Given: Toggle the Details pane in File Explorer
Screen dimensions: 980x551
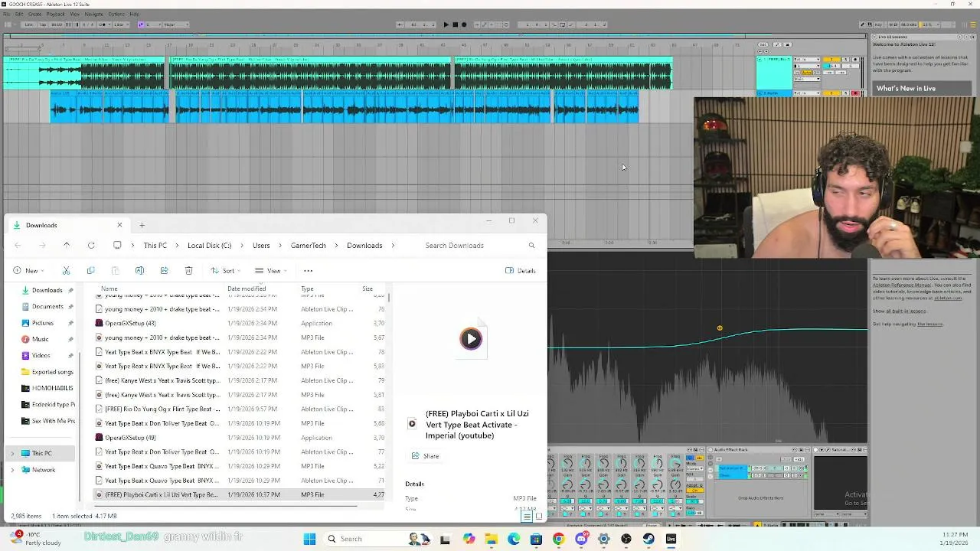Looking at the screenshot, I should [x=521, y=270].
